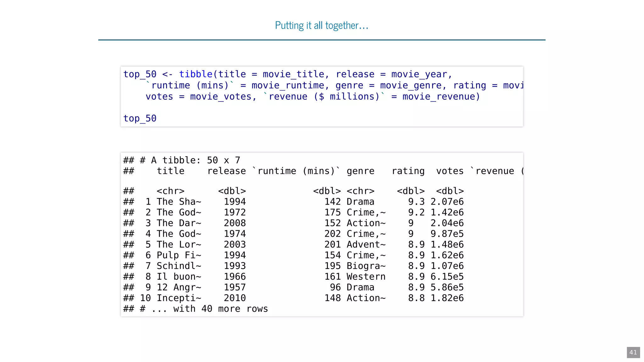Image resolution: width=644 pixels, height=362 pixels.
Task: Click release year '2010'
Action: (x=235, y=298)
